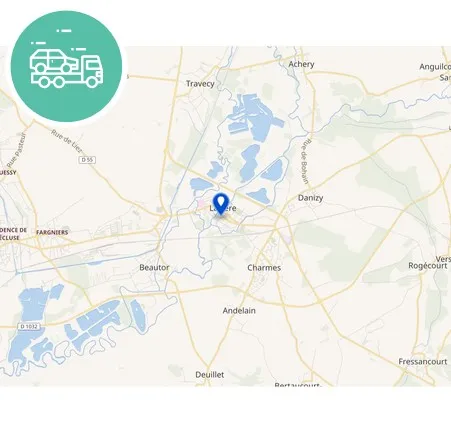Click the D 1032 road shield
Viewport: 451px width, 433px height.
coord(29,326)
